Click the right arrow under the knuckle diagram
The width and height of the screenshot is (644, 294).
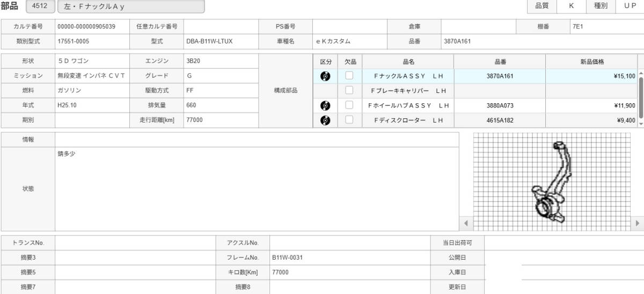point(638,223)
